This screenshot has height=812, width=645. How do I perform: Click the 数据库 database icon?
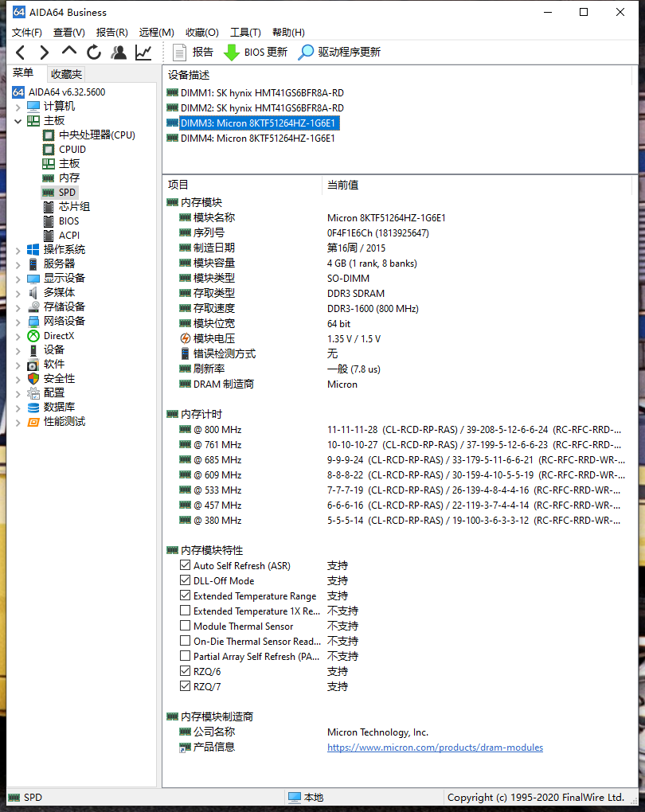pyautogui.click(x=33, y=408)
